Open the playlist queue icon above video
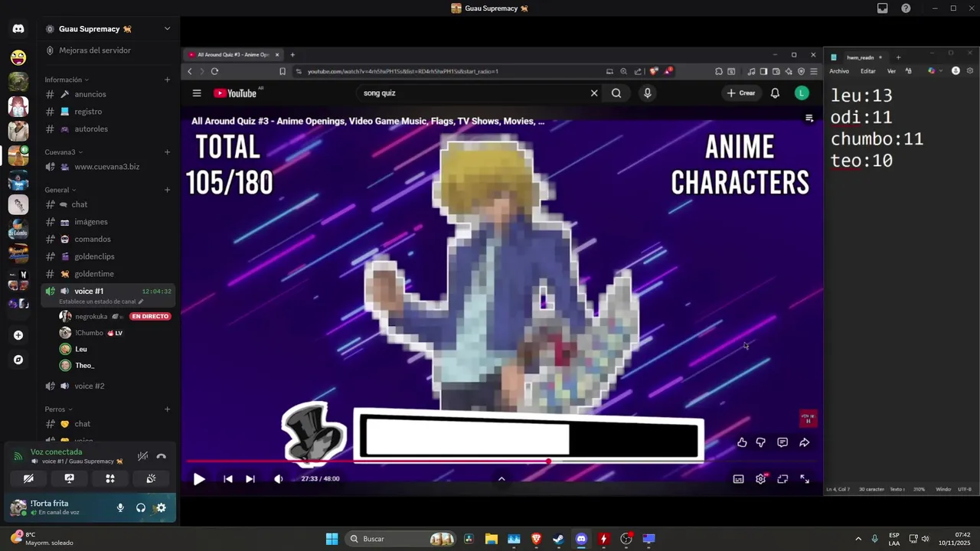 coord(809,119)
